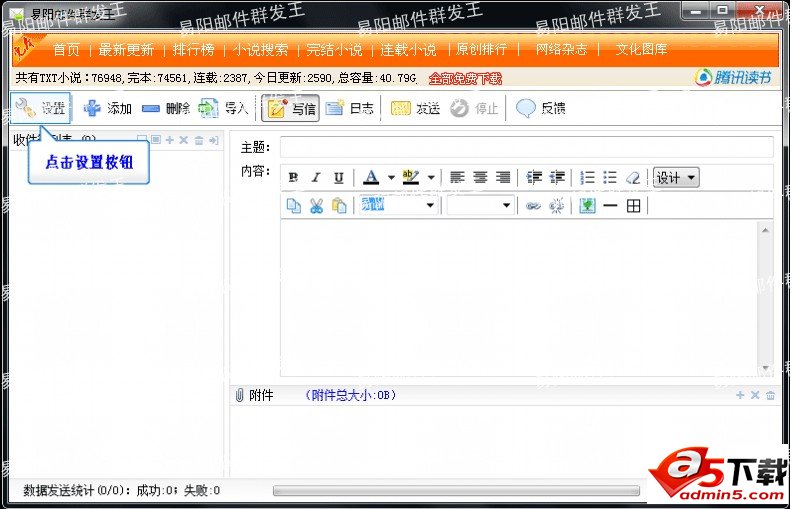Align text right
This screenshot has width=793, height=509.
pos(503,178)
